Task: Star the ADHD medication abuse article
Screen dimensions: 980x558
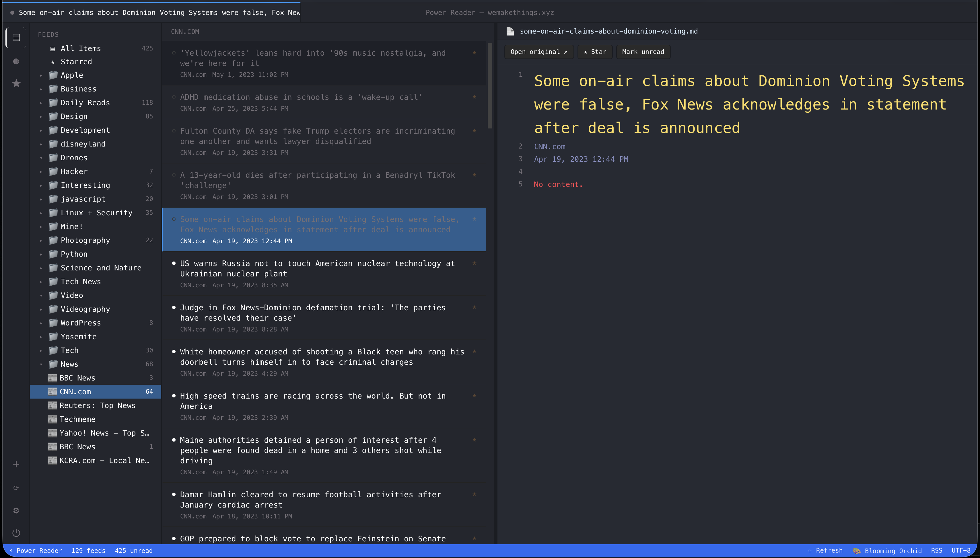Action: [x=474, y=97]
